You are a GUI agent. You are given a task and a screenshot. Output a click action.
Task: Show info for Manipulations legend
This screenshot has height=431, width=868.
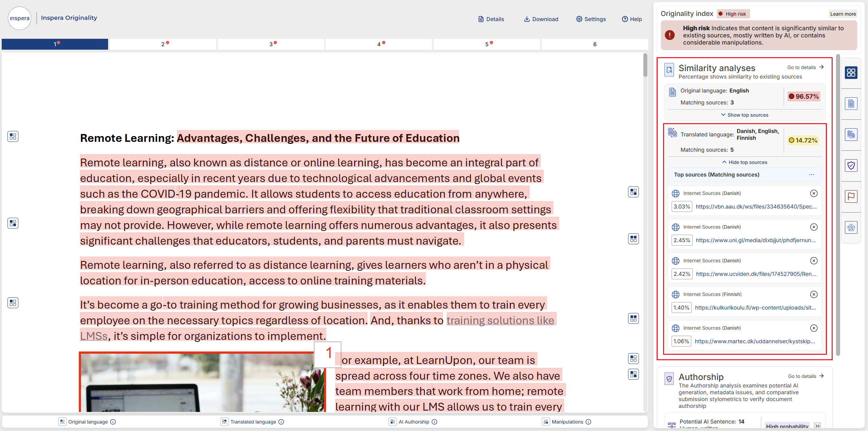pos(588,422)
